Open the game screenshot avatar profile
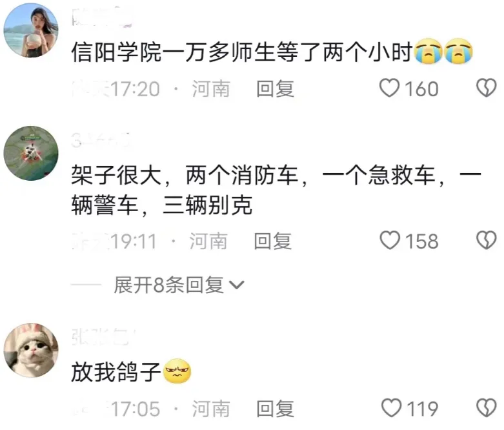The height and width of the screenshot is (430, 504). [31, 153]
